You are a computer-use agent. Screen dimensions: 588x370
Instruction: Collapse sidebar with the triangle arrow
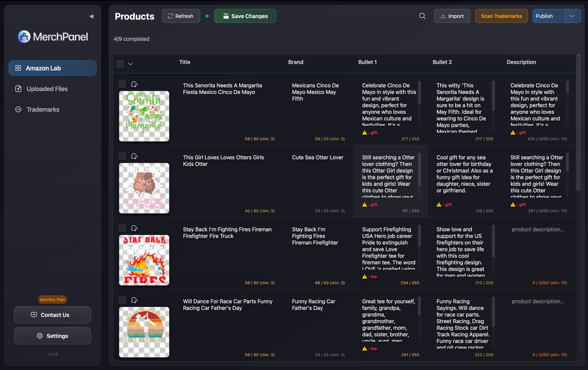click(91, 16)
